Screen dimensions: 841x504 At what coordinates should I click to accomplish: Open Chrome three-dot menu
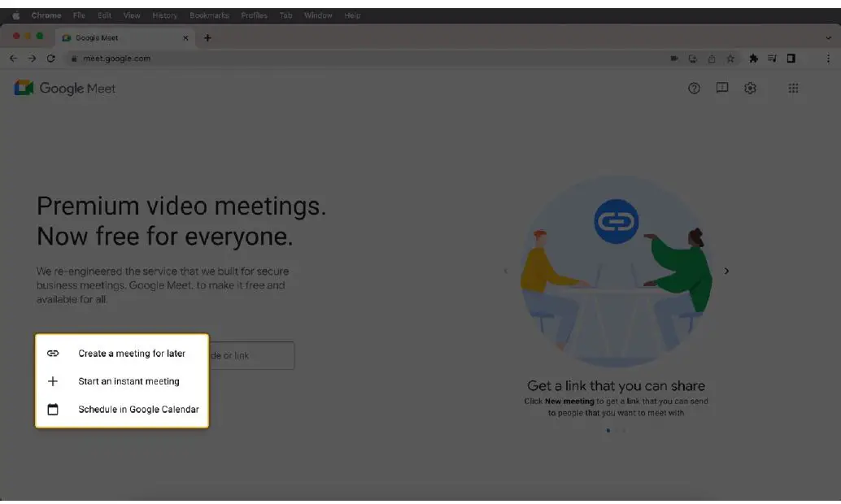pos(828,59)
